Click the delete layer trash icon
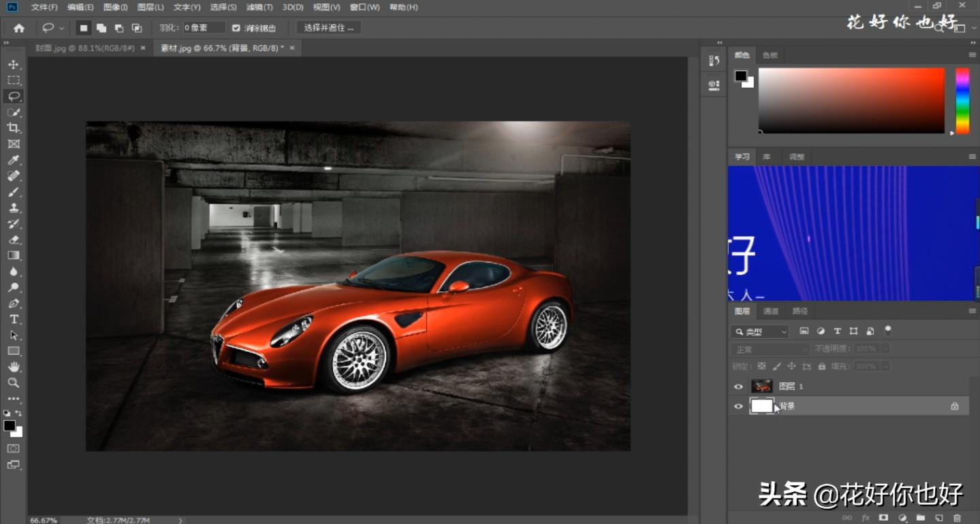 coord(957,518)
